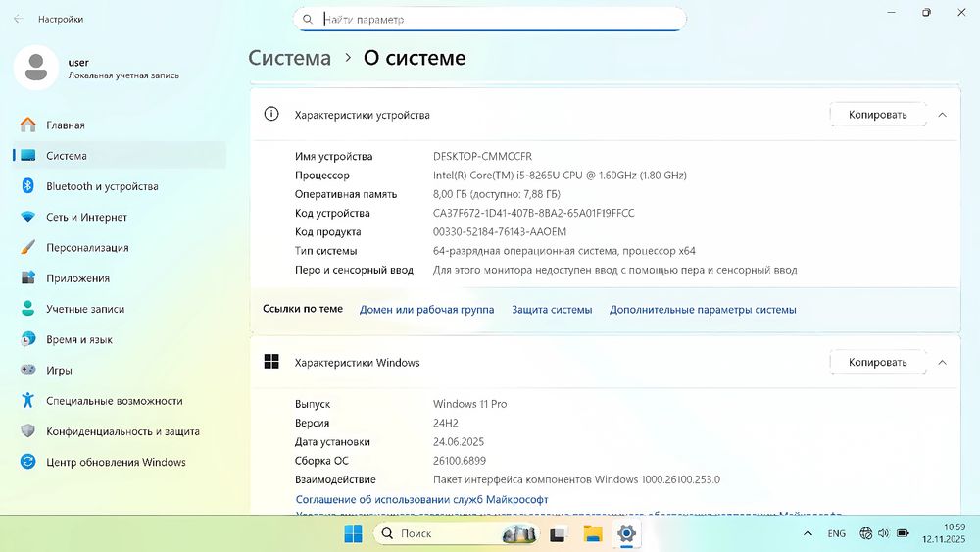Click the battery tray icon
This screenshot has width=980, height=552.
pos(903,533)
